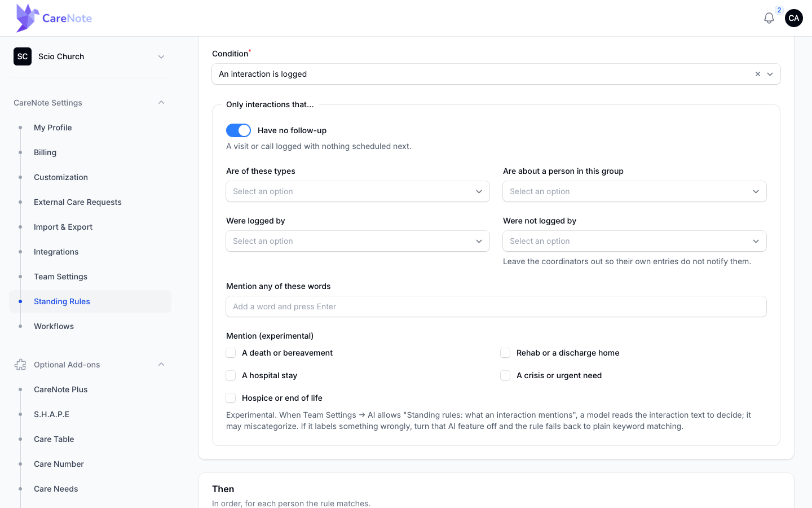Go to My Profile
This screenshot has height=508, width=812.
(x=90, y=128)
